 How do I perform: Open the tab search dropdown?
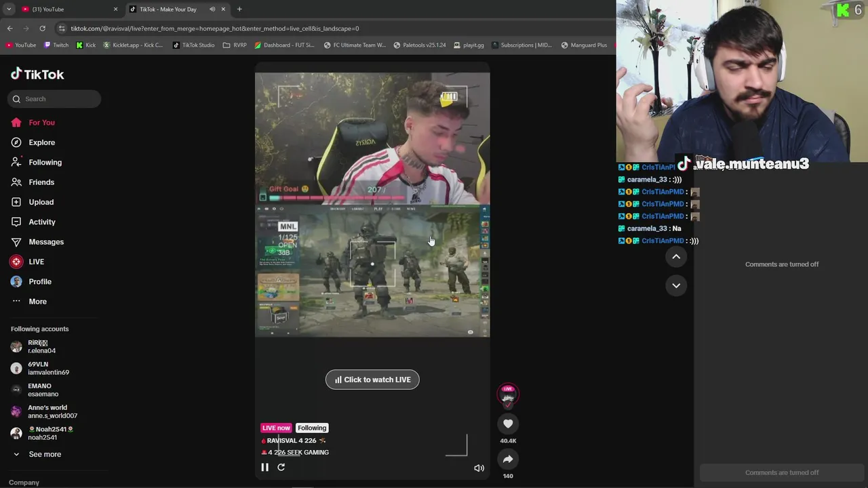(x=8, y=9)
